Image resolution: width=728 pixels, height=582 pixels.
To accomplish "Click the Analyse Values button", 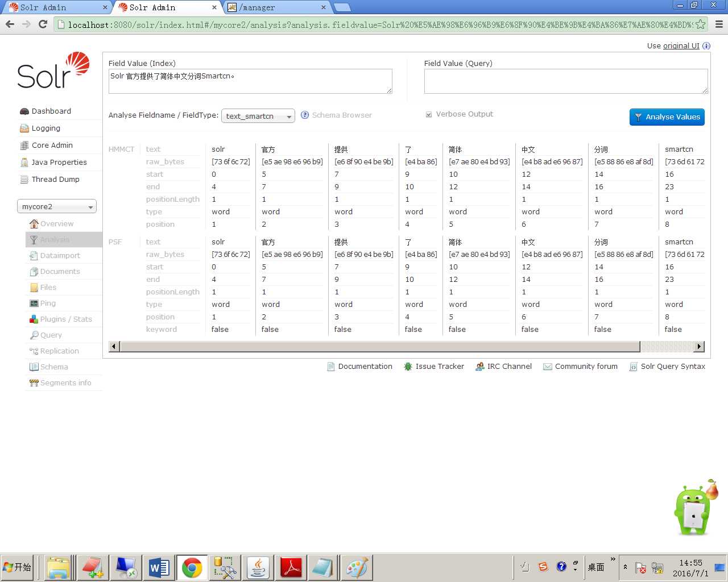I will point(667,117).
